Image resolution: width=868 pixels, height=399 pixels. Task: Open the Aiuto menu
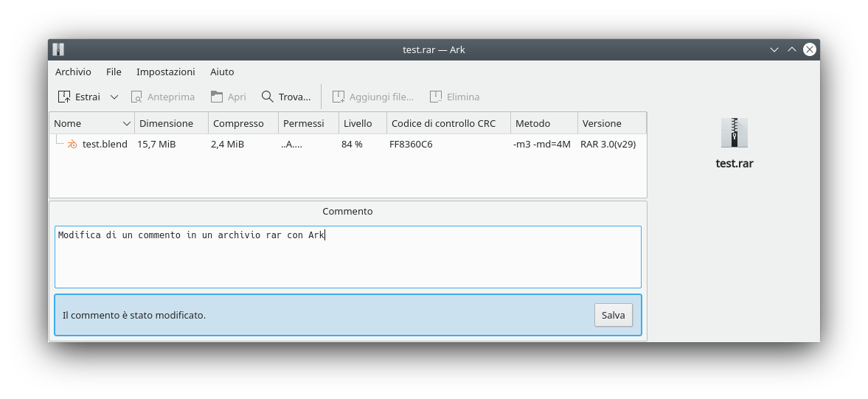coord(222,72)
